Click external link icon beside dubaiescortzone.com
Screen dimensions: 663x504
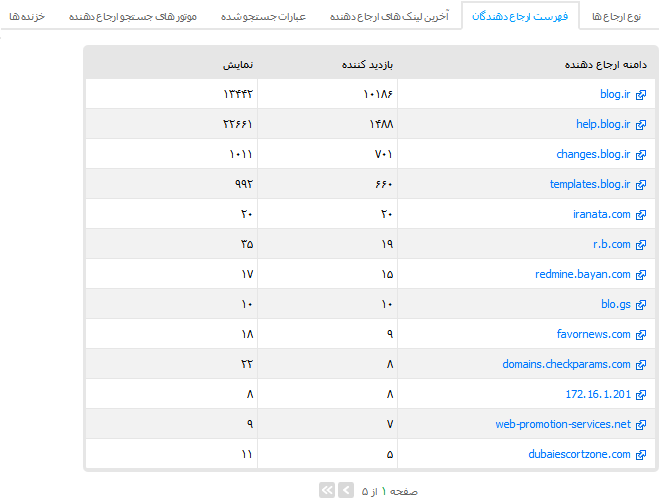tap(641, 455)
